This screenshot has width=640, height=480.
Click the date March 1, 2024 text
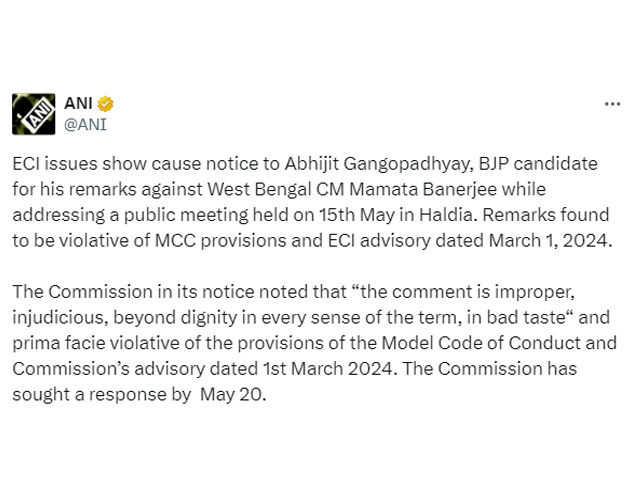click(550, 240)
